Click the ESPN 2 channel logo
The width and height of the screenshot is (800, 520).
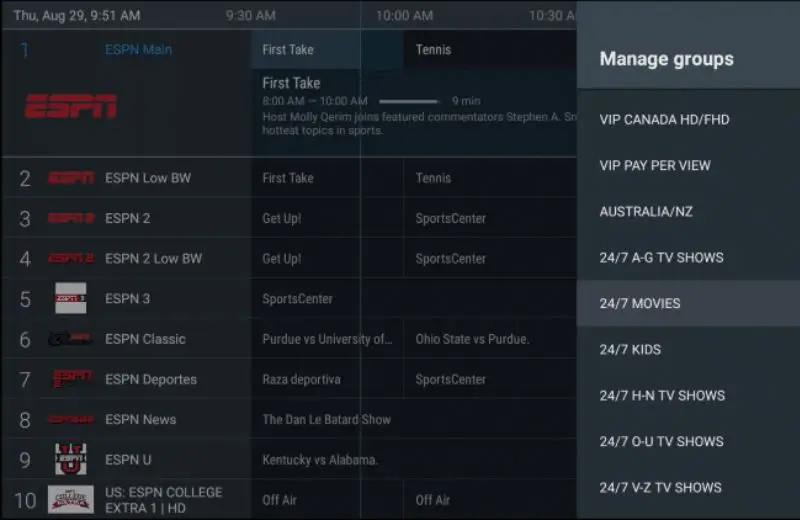[71, 218]
